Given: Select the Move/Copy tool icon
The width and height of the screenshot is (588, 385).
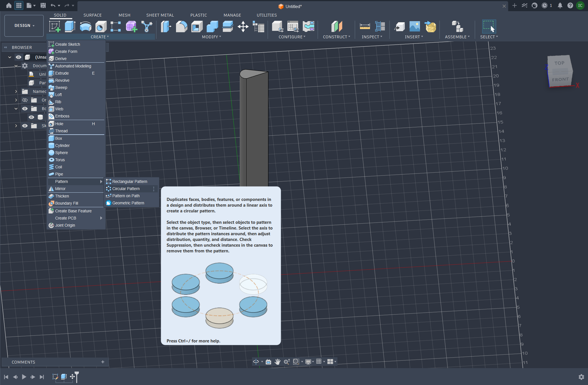Looking at the screenshot, I should click(243, 26).
